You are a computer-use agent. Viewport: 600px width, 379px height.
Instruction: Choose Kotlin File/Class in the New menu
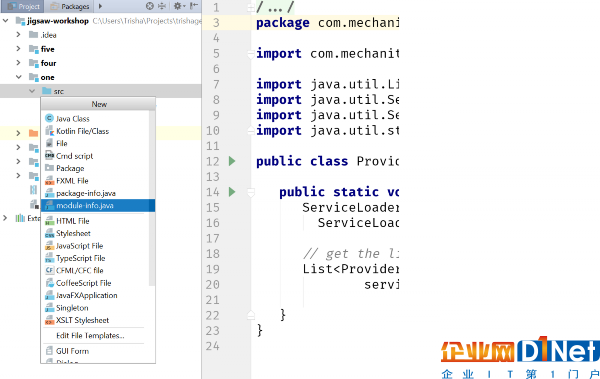pos(98,131)
